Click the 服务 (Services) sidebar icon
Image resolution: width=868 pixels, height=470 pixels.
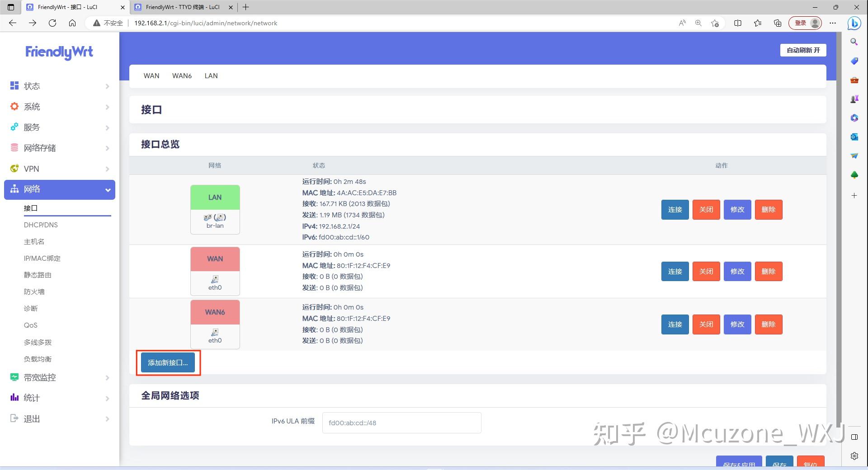[x=14, y=127]
